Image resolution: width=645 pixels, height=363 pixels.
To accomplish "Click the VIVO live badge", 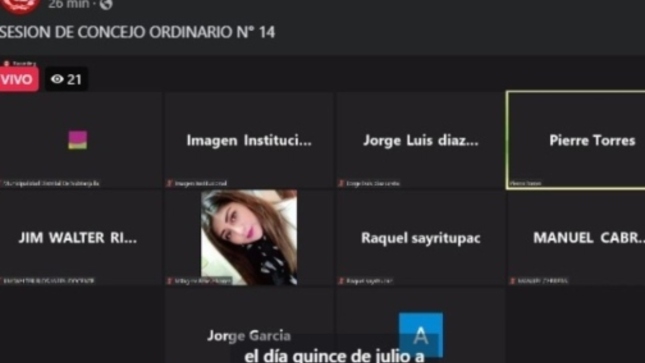I will click(18, 79).
